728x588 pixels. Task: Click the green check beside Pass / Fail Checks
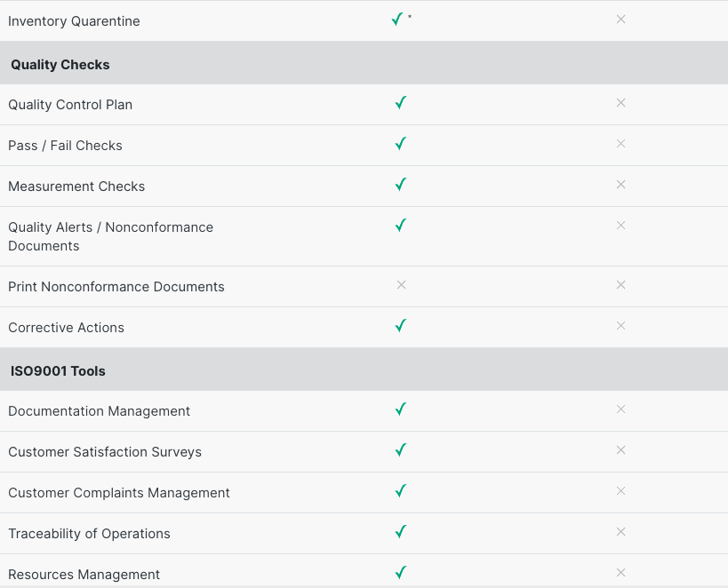click(401, 144)
